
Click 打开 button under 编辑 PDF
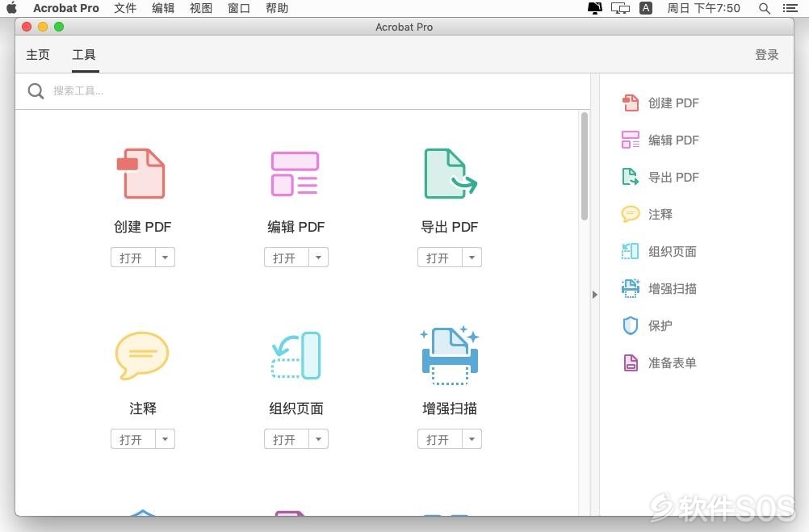point(287,257)
